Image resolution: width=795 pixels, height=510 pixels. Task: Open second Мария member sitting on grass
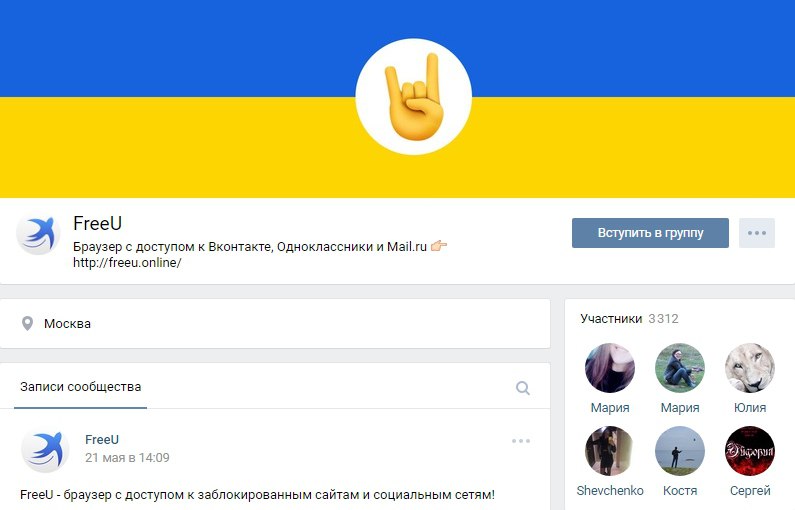680,368
